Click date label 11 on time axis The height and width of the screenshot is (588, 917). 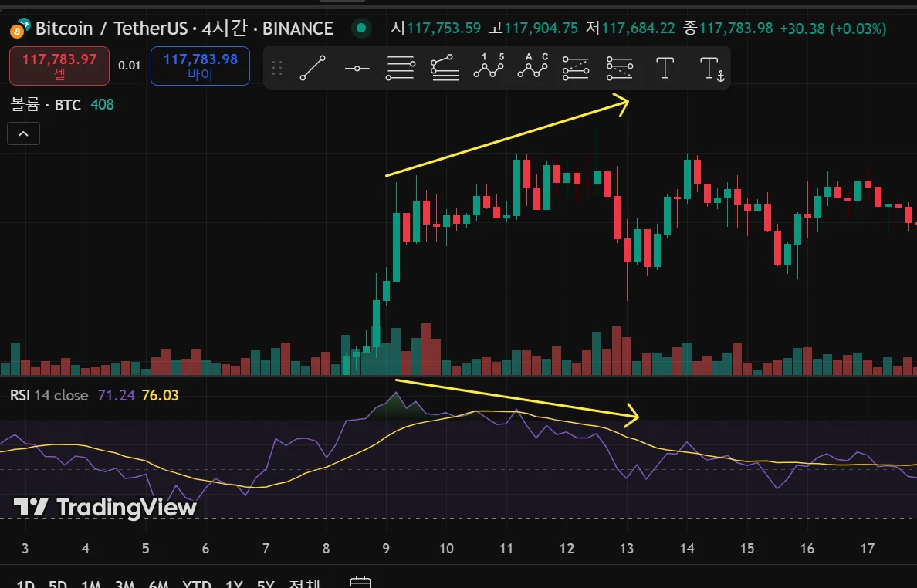click(506, 548)
